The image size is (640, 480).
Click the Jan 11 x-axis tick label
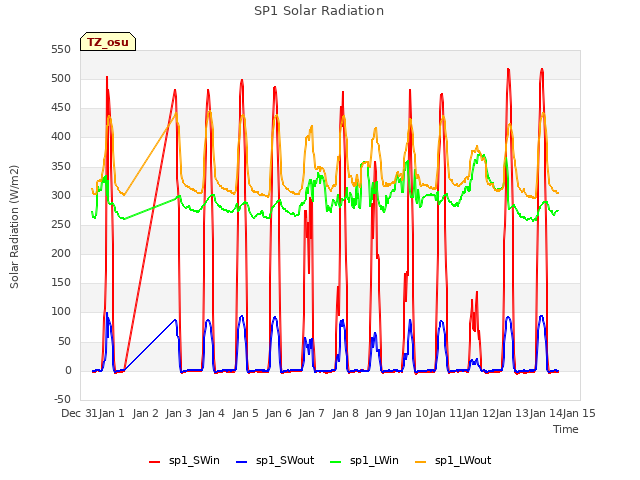pyautogui.click(x=445, y=413)
